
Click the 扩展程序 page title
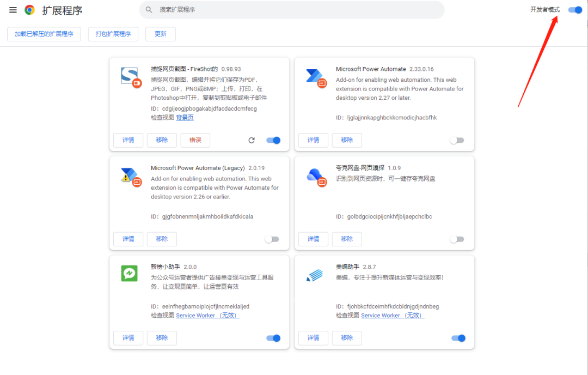point(62,10)
